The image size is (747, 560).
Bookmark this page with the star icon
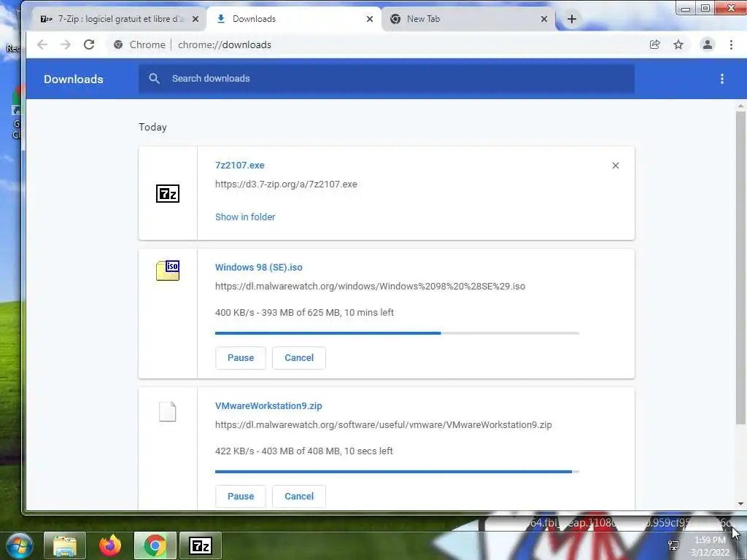point(678,44)
